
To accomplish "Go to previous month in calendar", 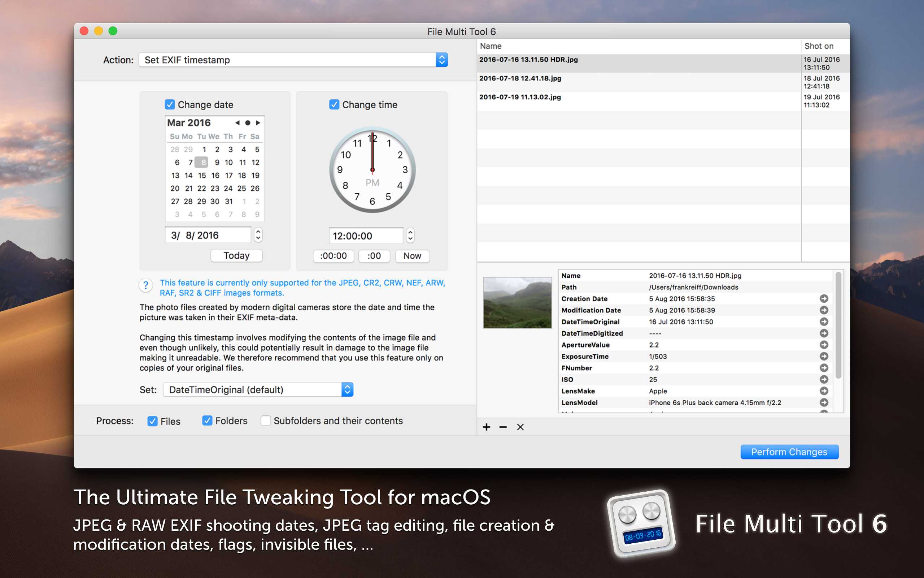I will click(x=237, y=123).
